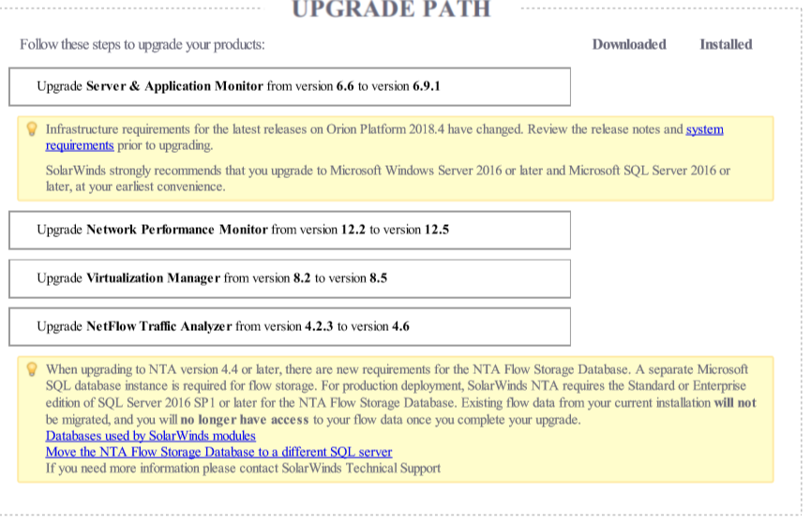Image resolution: width=812 pixels, height=525 pixels.
Task: Click version '4.6' in the NetFlow step
Action: tap(400, 326)
